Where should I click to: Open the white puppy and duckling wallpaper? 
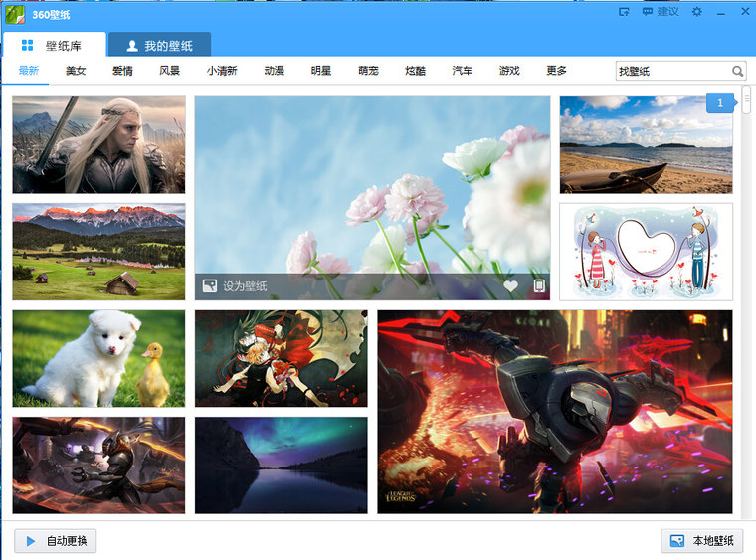tap(98, 358)
